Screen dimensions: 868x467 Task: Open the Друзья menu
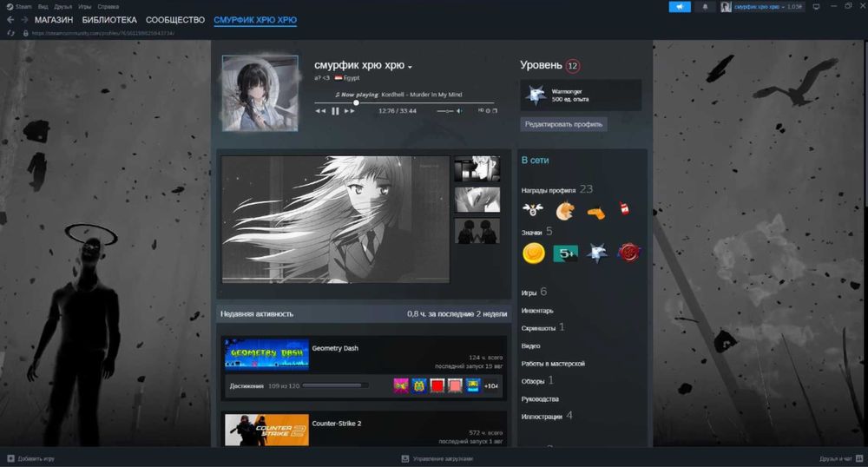coord(63,7)
